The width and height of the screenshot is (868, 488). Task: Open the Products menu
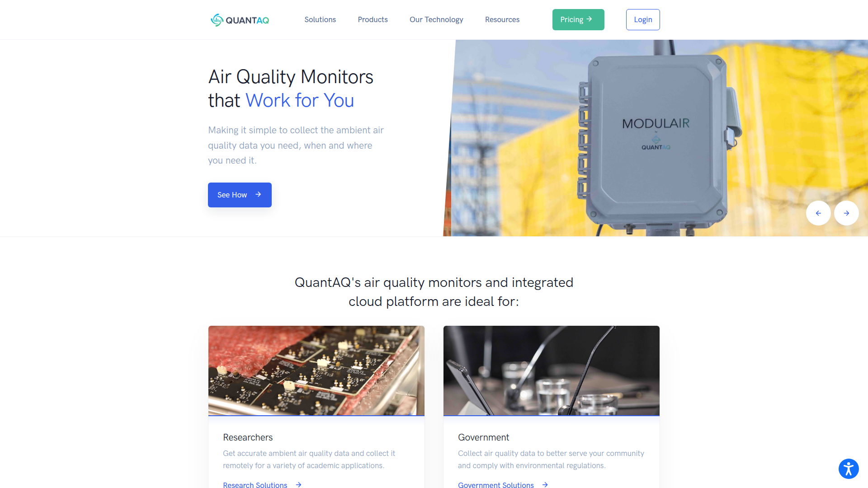tap(373, 19)
